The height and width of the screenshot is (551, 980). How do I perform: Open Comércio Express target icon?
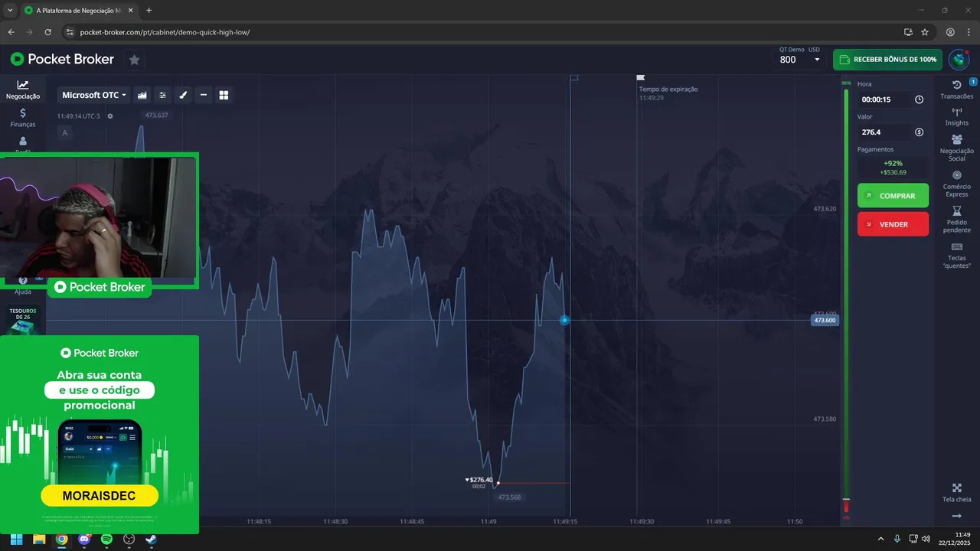pos(957,184)
